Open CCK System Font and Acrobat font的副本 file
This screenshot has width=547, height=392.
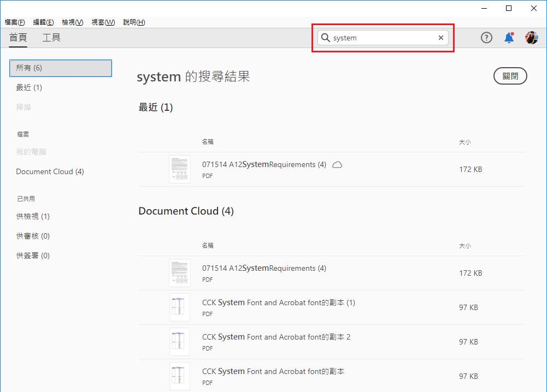pyautogui.click(x=273, y=371)
